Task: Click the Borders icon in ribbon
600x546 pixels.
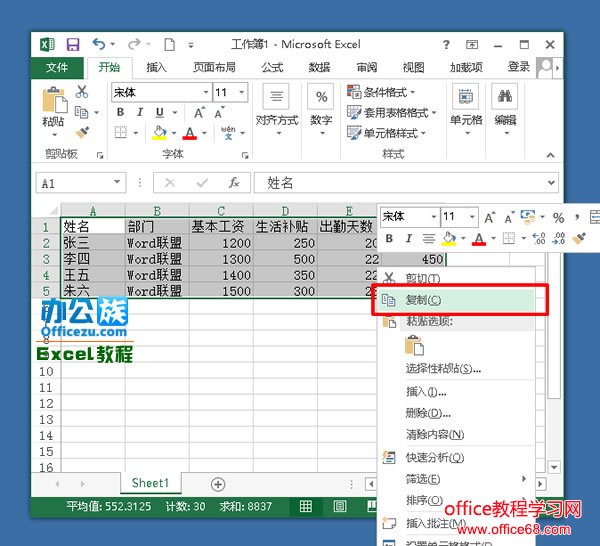Action: (121, 132)
